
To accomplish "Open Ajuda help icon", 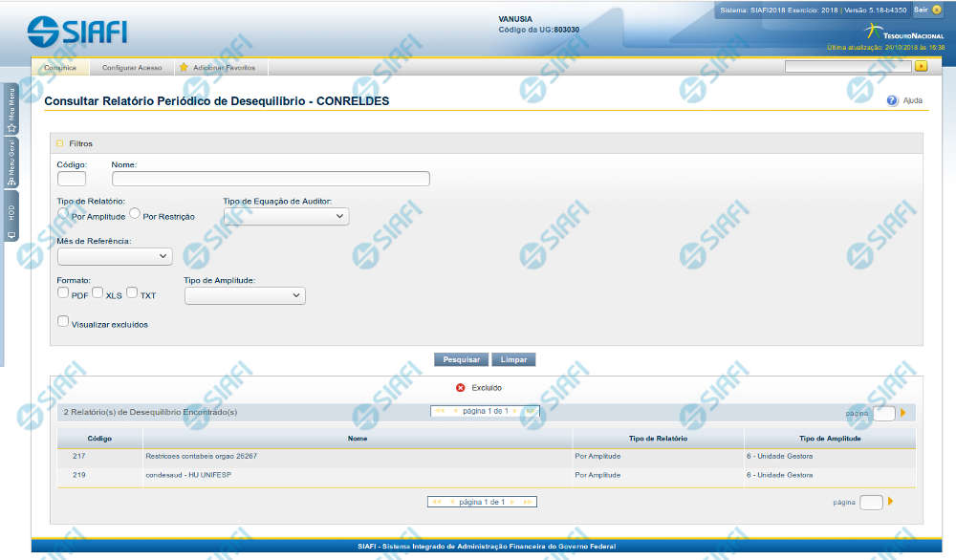I will point(892,100).
